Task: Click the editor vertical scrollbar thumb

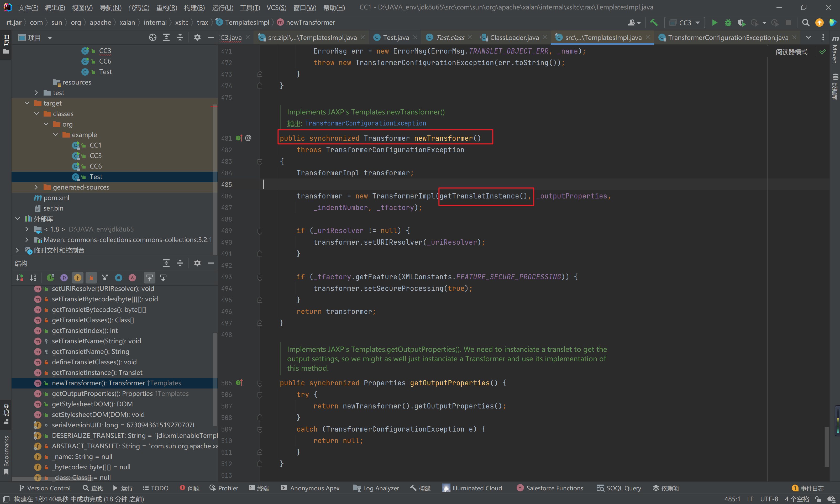Action: coord(827,447)
